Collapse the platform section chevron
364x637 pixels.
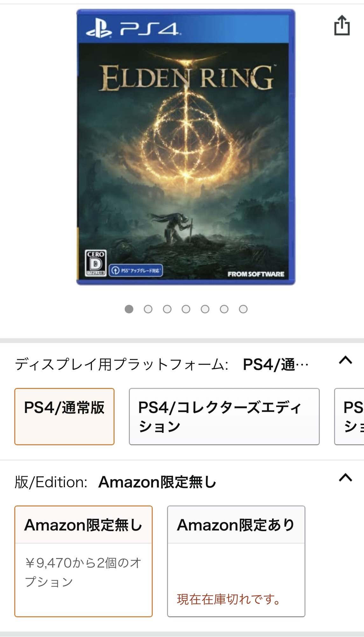pyautogui.click(x=346, y=360)
